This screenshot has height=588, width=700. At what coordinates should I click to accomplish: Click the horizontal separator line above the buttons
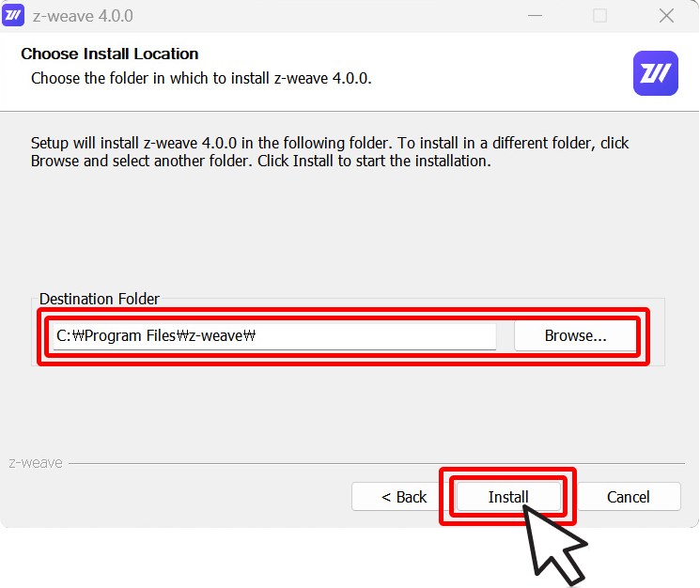tap(376, 463)
